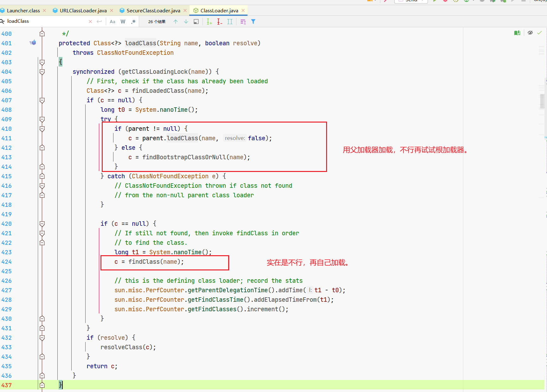
Task: Switch to the SecureClassLoader.java tab
Action: click(x=153, y=10)
